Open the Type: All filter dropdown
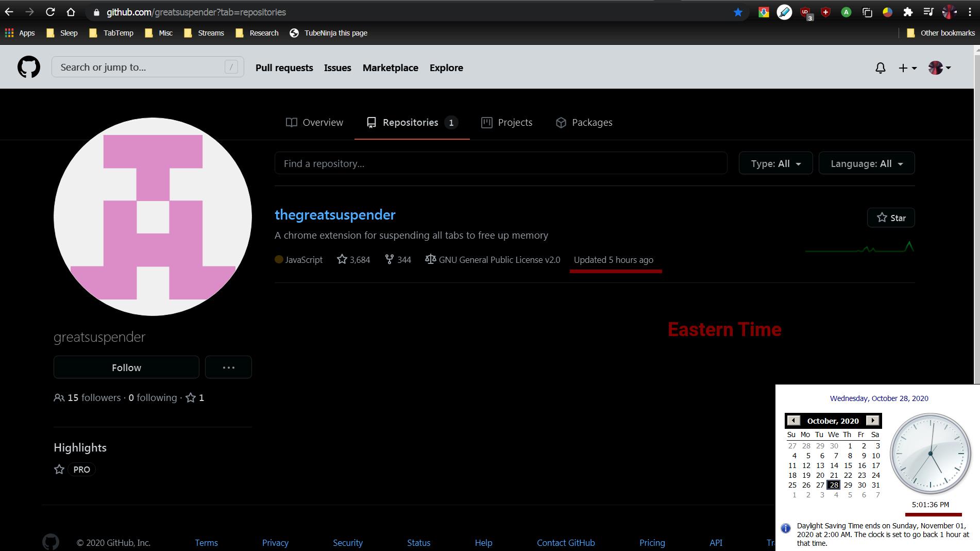The height and width of the screenshot is (551, 980). click(x=775, y=163)
